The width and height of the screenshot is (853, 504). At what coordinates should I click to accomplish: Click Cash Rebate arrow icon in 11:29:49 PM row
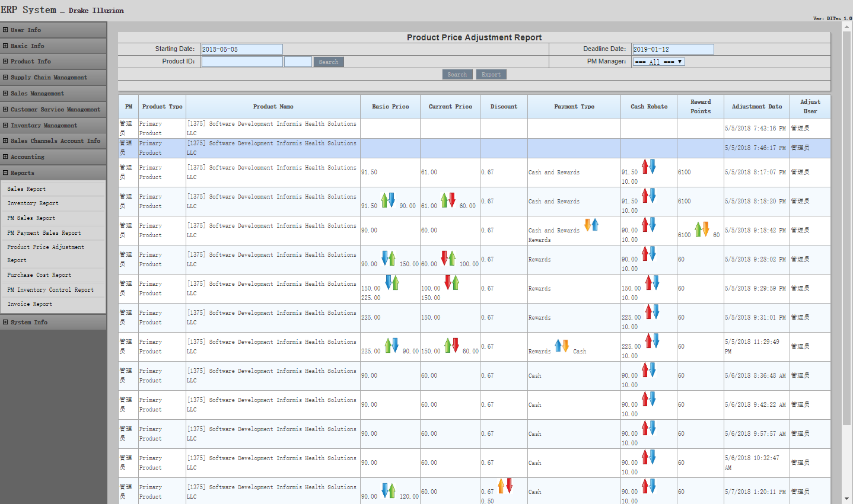click(653, 340)
